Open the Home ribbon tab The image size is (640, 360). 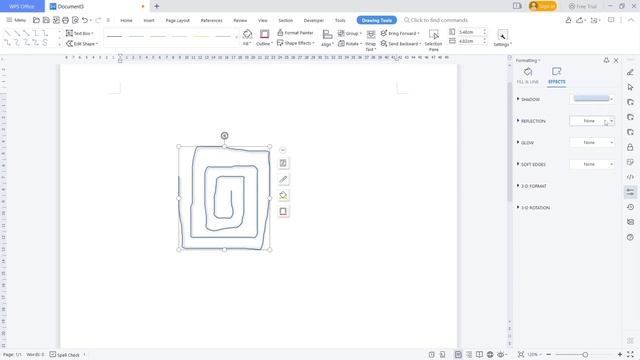pyautogui.click(x=126, y=20)
